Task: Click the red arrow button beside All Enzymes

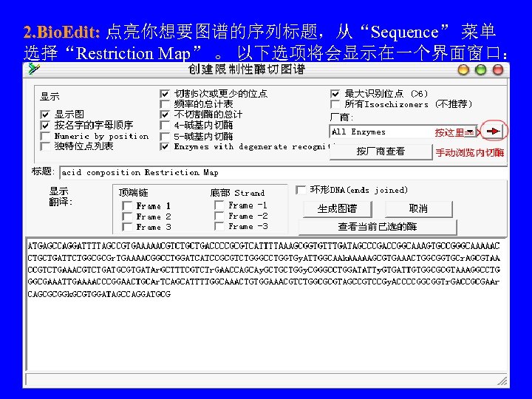Action: (x=493, y=131)
